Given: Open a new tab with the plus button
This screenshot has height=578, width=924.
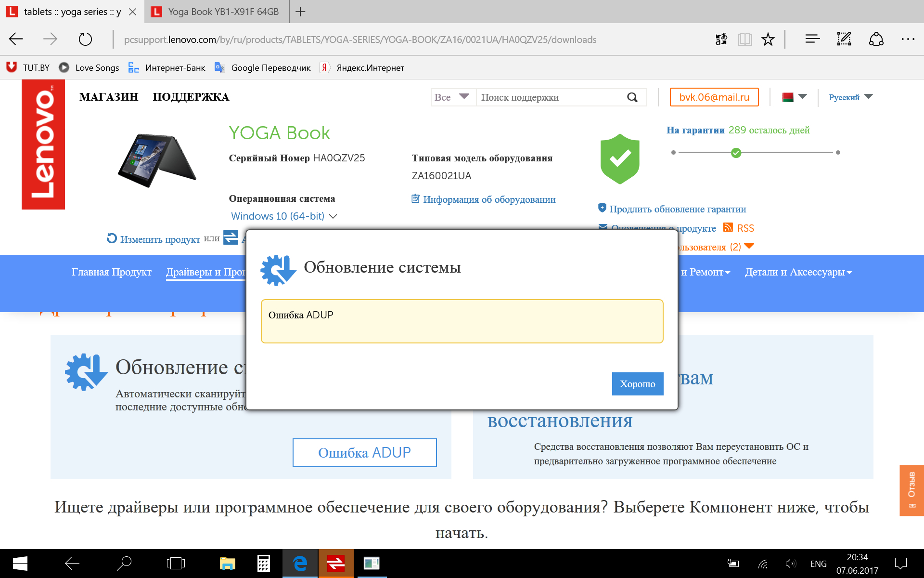Looking at the screenshot, I should tap(300, 12).
